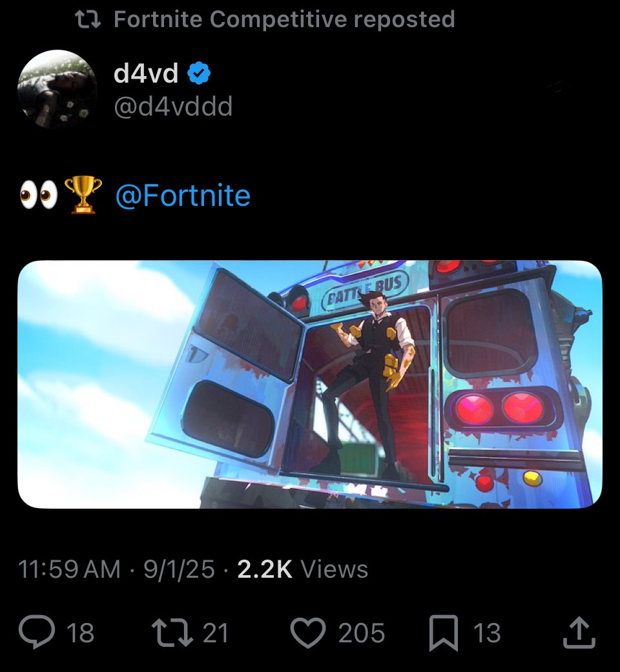Open the Battle Bus anime image
This screenshot has height=672, width=620.
point(310,385)
